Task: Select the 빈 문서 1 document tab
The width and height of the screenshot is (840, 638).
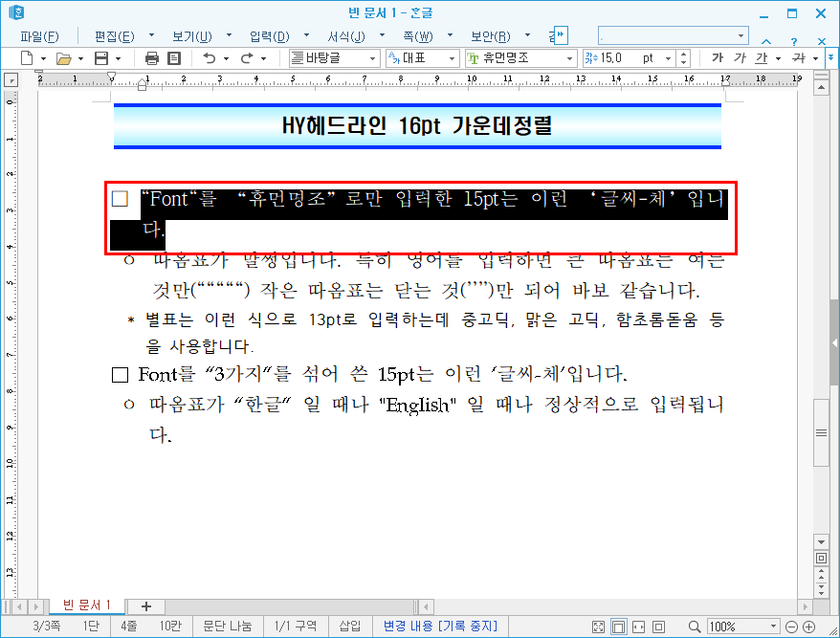Action: pyautogui.click(x=87, y=605)
